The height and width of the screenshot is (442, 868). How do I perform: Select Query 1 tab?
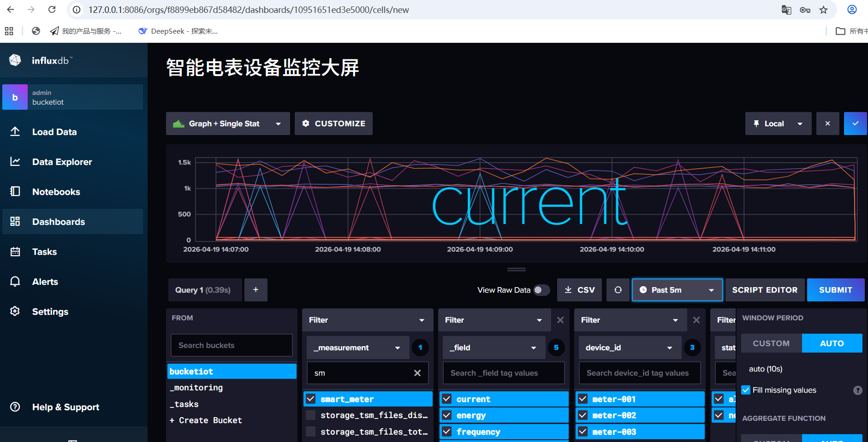pyautogui.click(x=205, y=290)
